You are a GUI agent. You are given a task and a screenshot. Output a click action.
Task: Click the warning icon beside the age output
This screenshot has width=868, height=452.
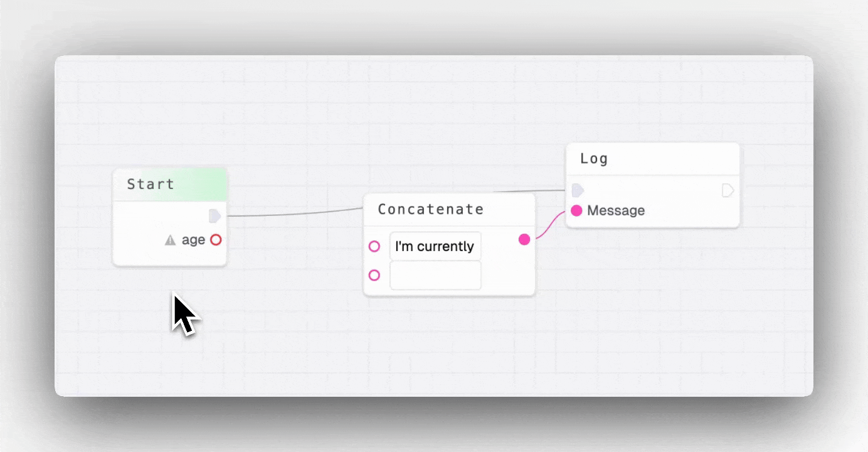(x=171, y=240)
